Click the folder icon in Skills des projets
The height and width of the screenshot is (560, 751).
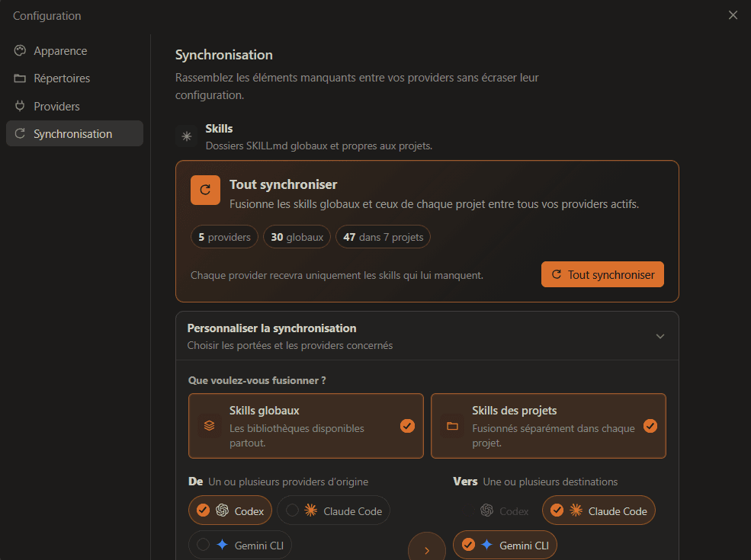[x=452, y=425]
